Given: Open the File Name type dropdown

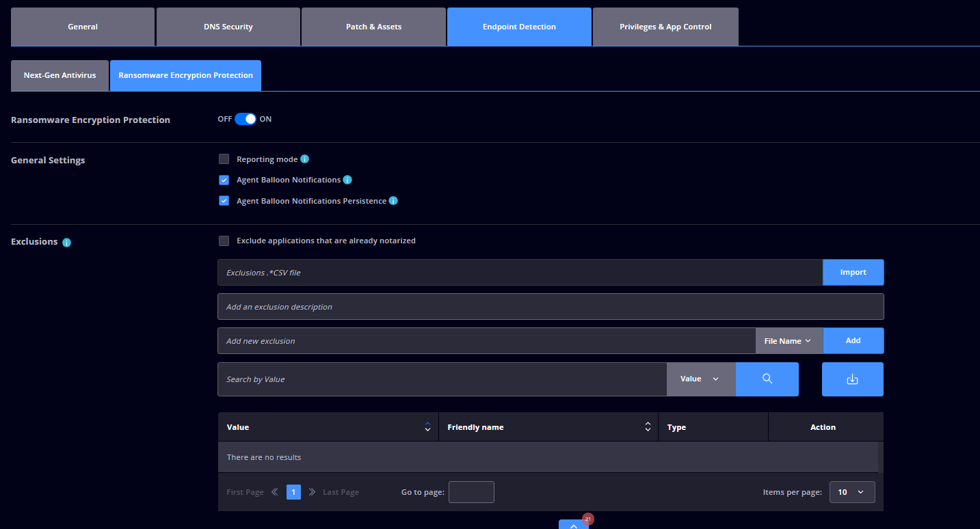Looking at the screenshot, I should (789, 340).
